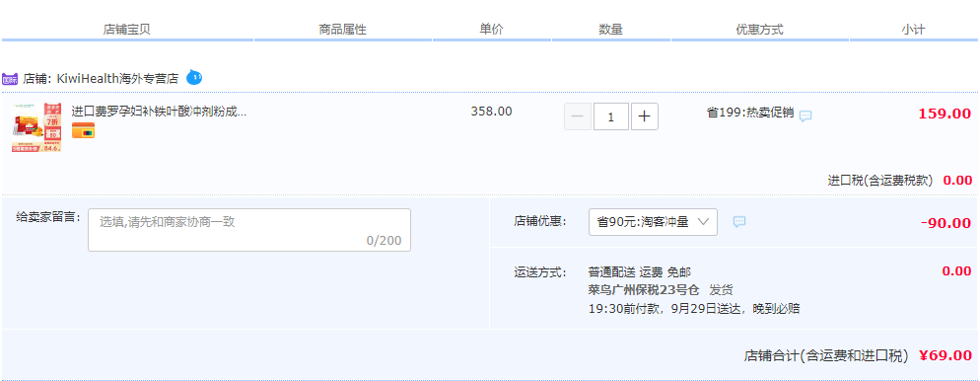Click the unit price 358.00
This screenshot has height=381, width=980.
(491, 112)
